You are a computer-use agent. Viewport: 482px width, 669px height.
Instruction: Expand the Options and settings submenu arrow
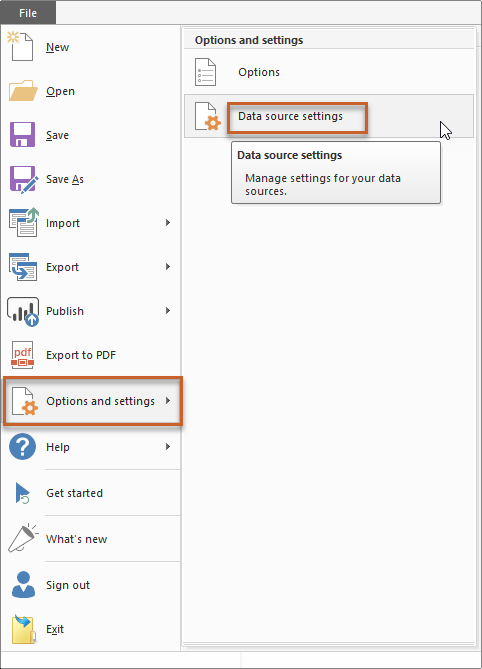(168, 401)
